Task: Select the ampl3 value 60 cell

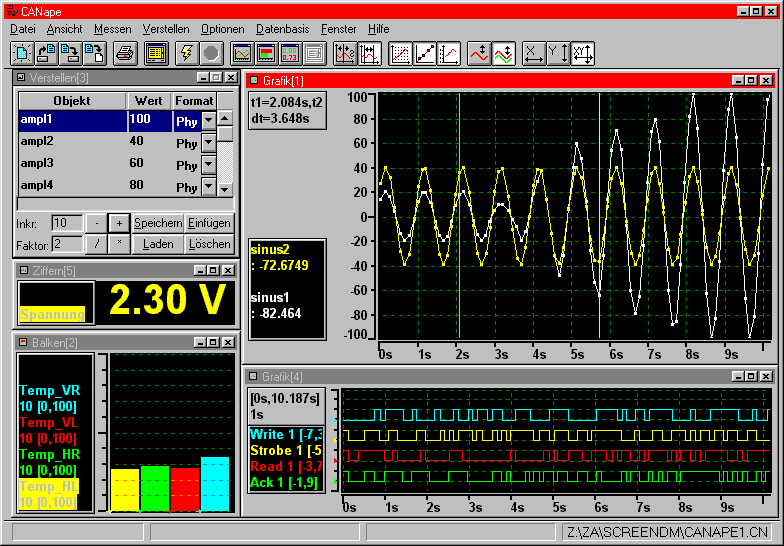Action: pos(149,164)
